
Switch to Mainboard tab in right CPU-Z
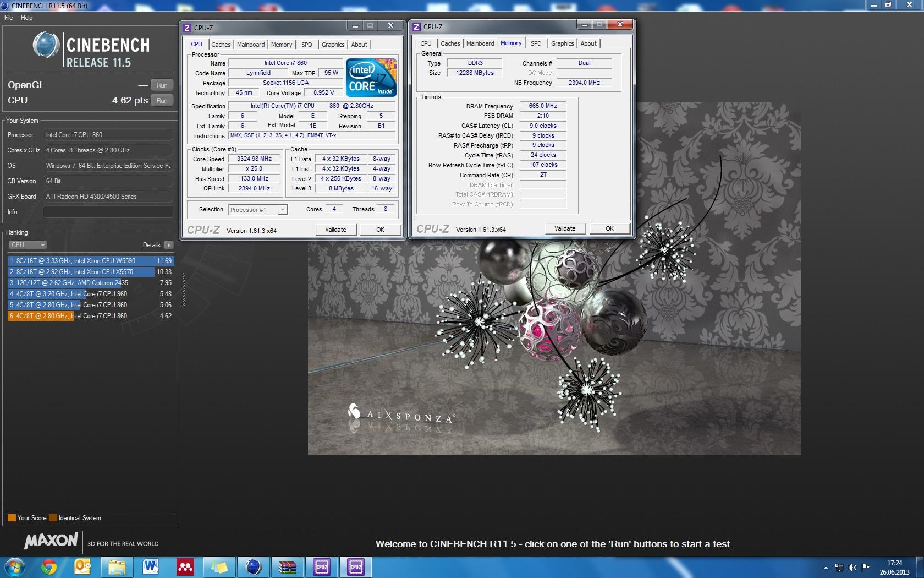[480, 43]
